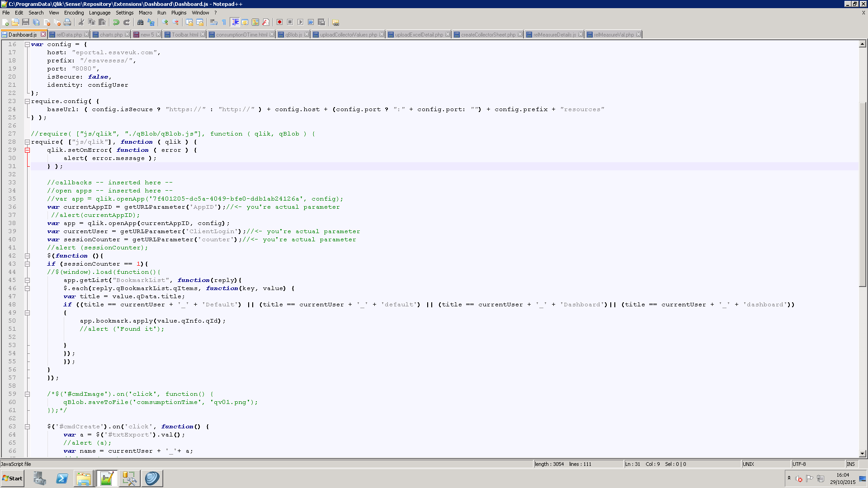This screenshot has height=488, width=868.
Task: Click the vertical scrollbar up arrow
Action: coord(863,44)
